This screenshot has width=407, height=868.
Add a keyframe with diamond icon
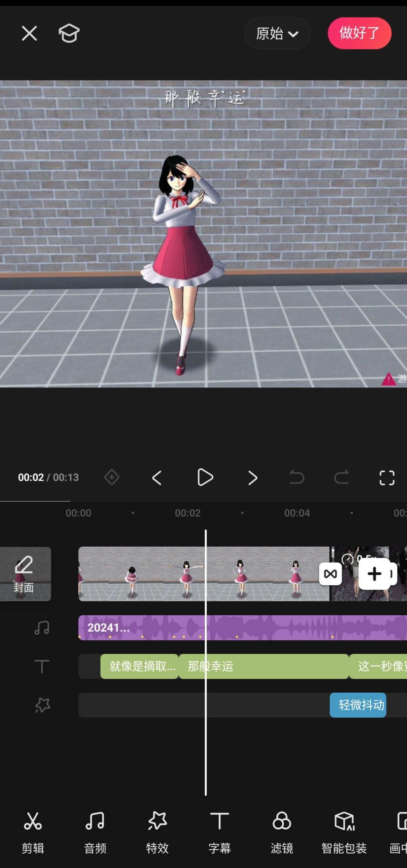pyautogui.click(x=112, y=477)
